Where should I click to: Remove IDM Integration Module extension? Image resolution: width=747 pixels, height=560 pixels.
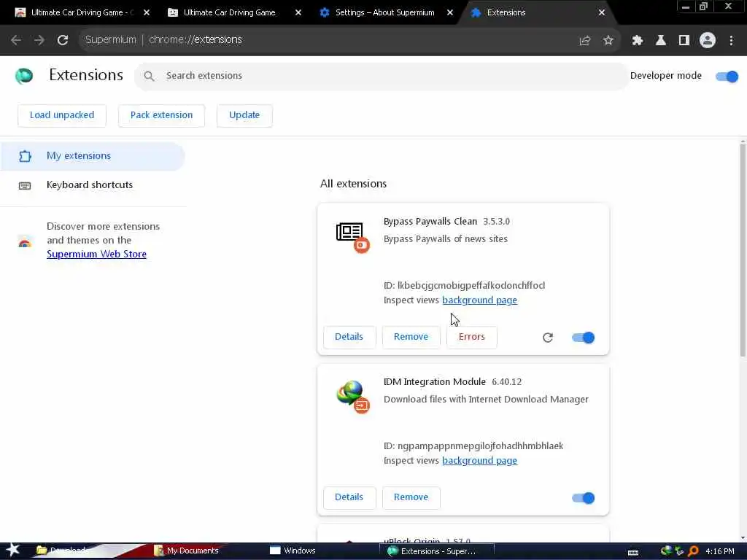coord(411,497)
